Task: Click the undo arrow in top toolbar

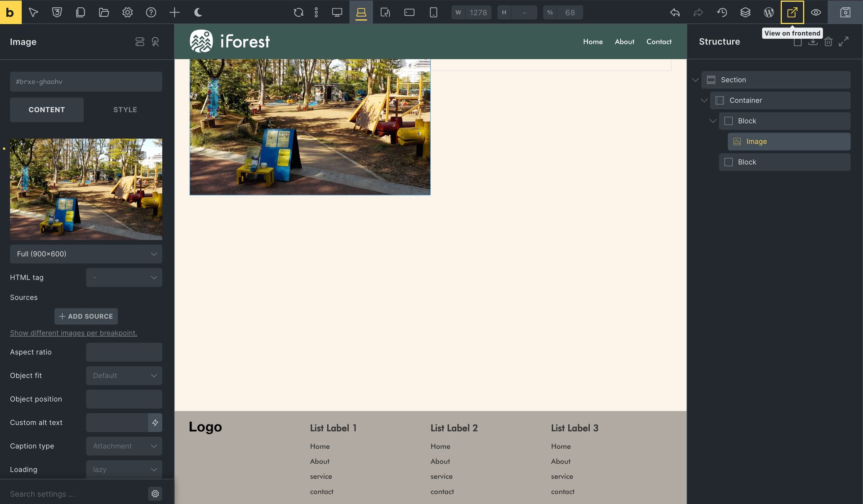Action: point(675,12)
